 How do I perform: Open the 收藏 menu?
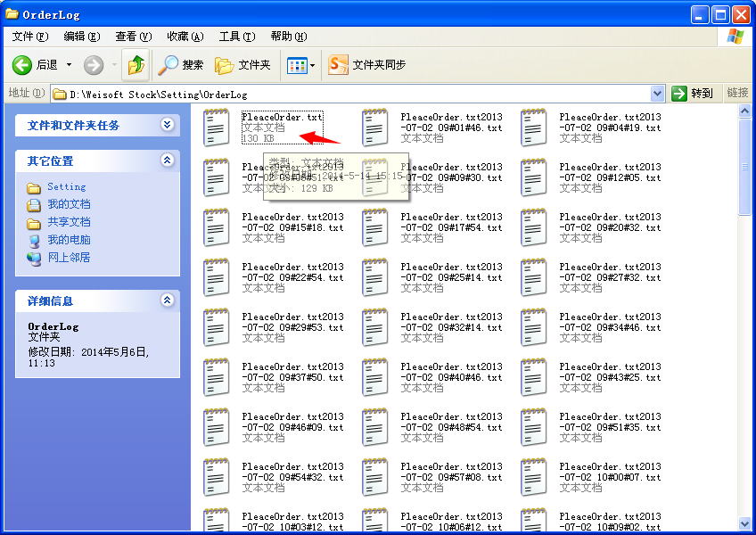pos(185,37)
